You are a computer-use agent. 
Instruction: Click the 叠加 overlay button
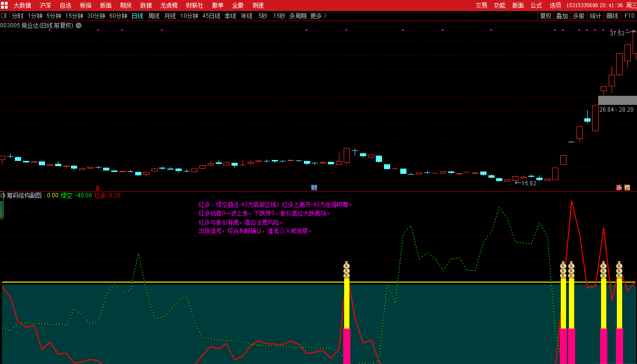point(562,16)
